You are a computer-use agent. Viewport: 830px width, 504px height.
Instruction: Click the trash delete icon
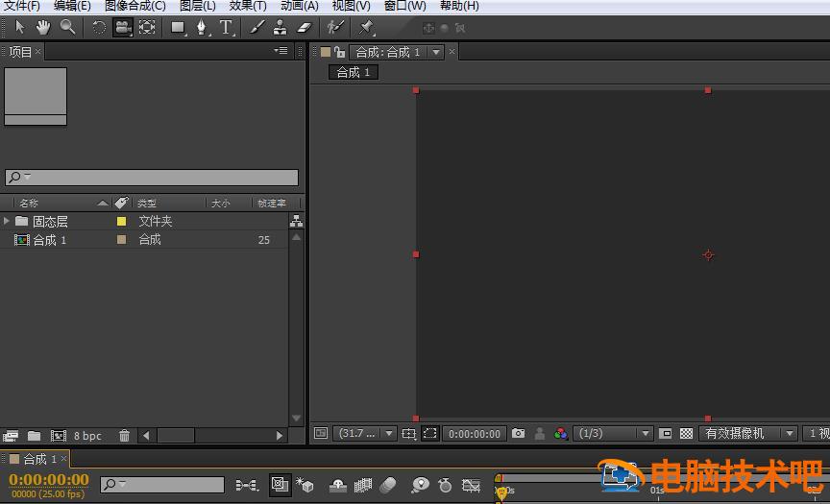coord(124,435)
